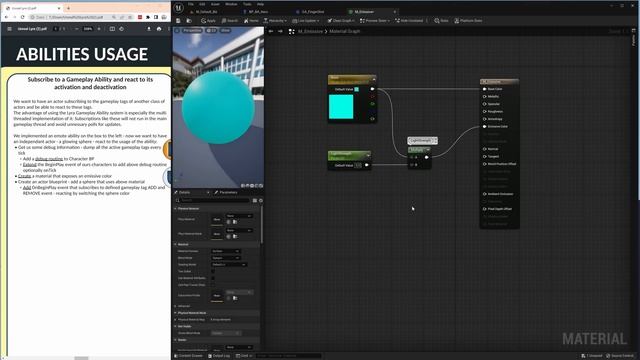Click the Details panel search field
Screen dimensions: 640x360
pos(212,200)
